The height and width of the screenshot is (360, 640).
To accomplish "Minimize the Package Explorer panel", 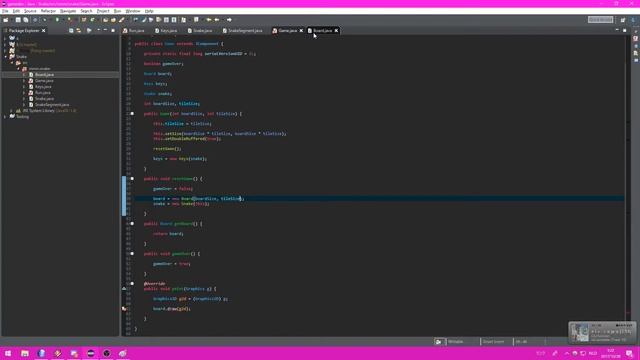I will click(x=105, y=31).
